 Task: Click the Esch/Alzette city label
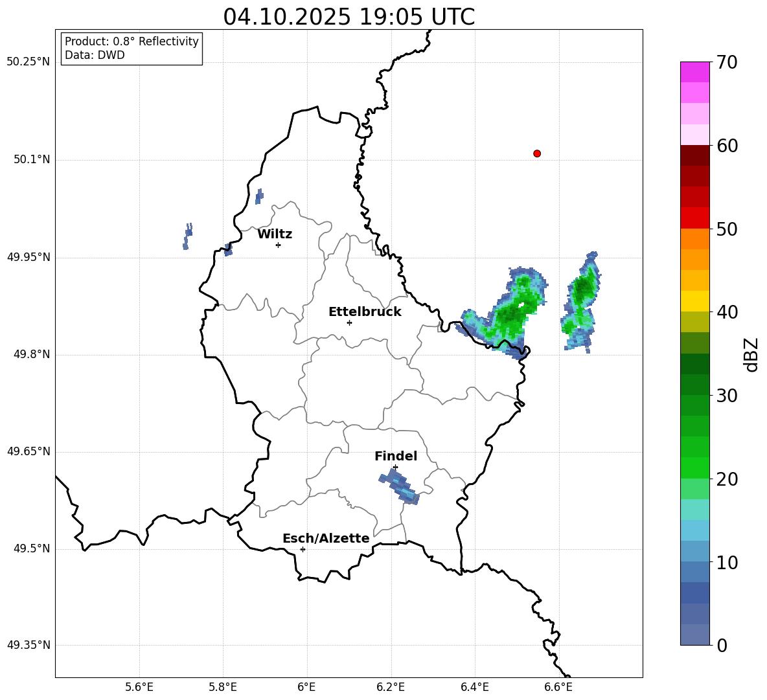326,538
